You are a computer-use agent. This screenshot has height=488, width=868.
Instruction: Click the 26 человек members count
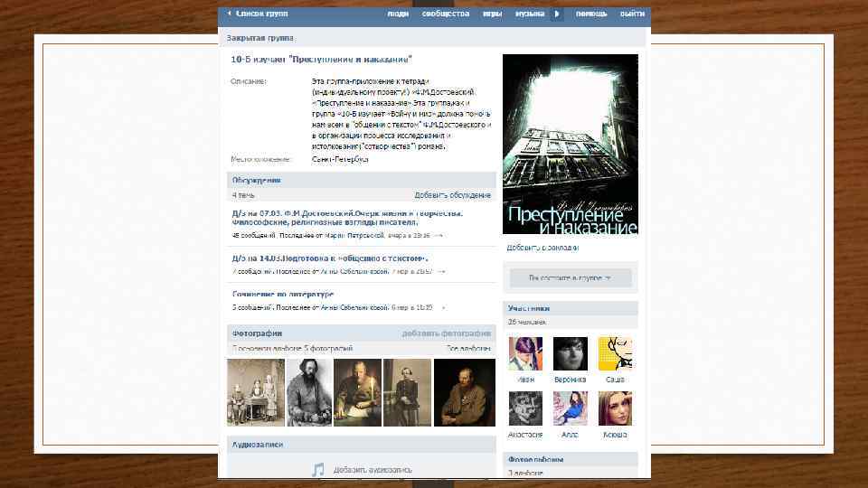point(527,322)
